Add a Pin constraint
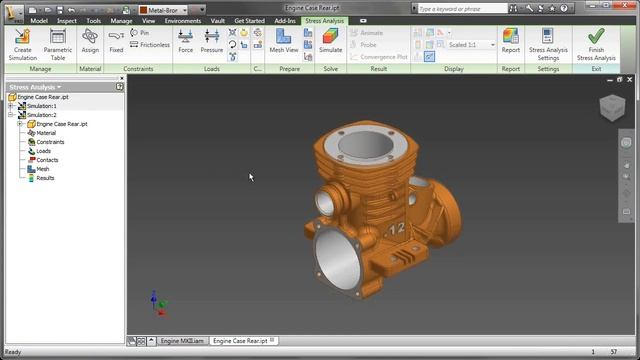 click(140, 33)
